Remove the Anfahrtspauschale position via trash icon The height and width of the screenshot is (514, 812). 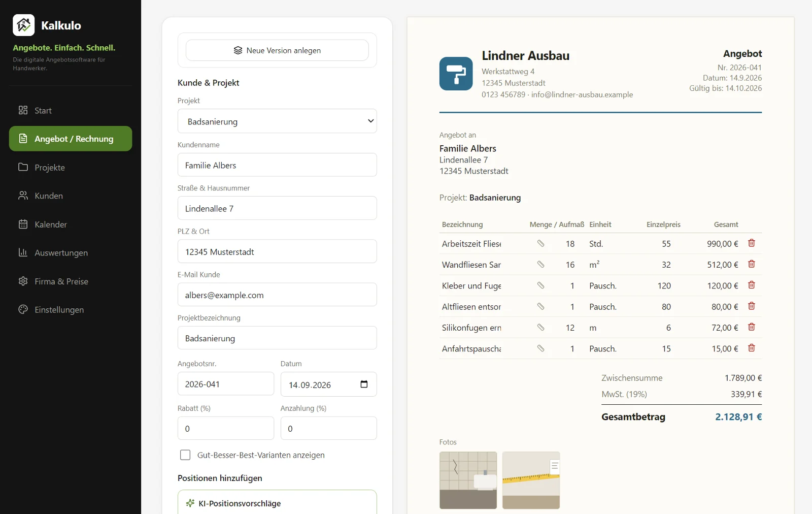click(752, 348)
